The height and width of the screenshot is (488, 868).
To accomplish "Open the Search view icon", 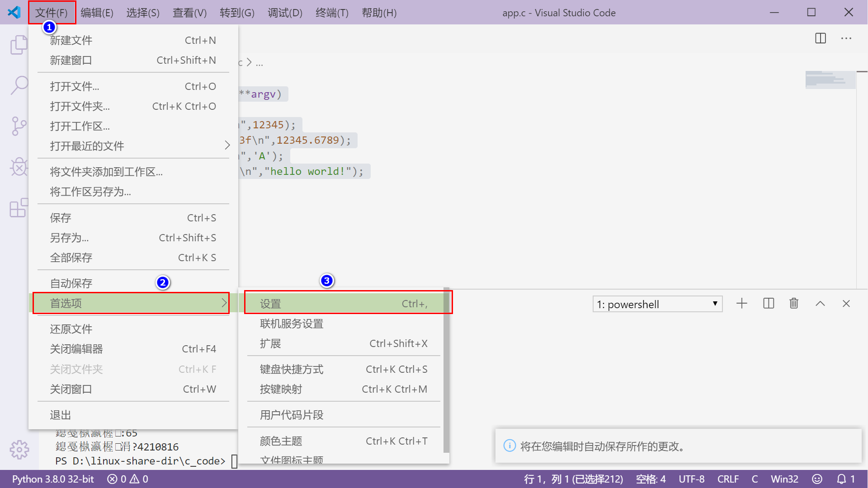I will pyautogui.click(x=19, y=85).
